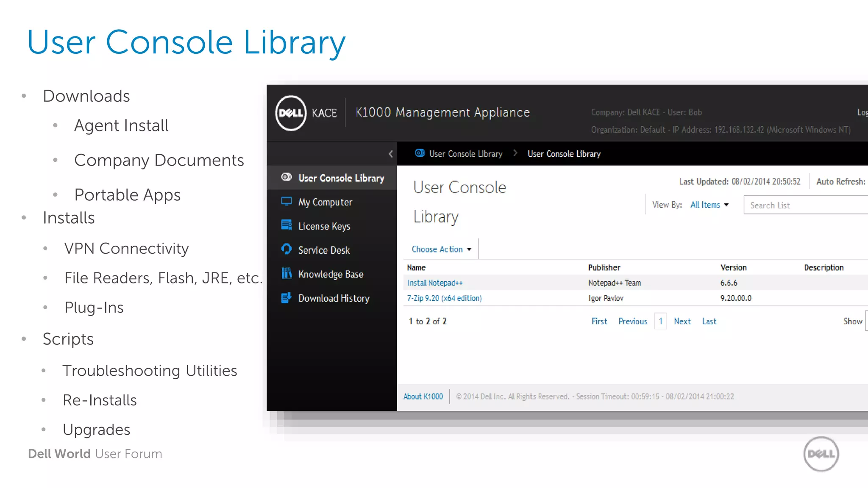
Task: Click the breadcrumb User Console Library icon
Action: point(420,153)
